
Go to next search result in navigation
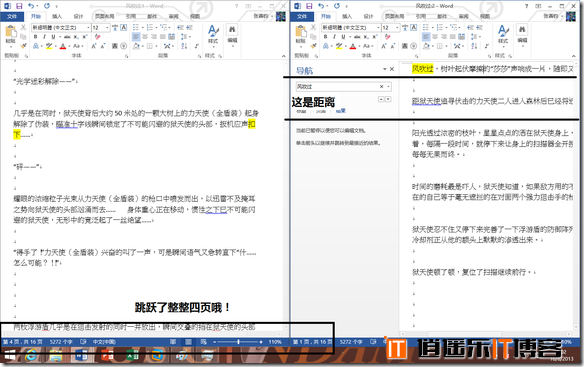388,99
